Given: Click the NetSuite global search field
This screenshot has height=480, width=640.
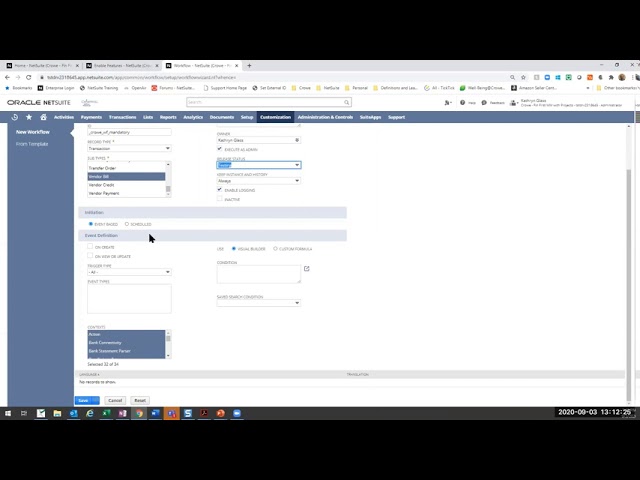Looking at the screenshot, I should click(264, 102).
